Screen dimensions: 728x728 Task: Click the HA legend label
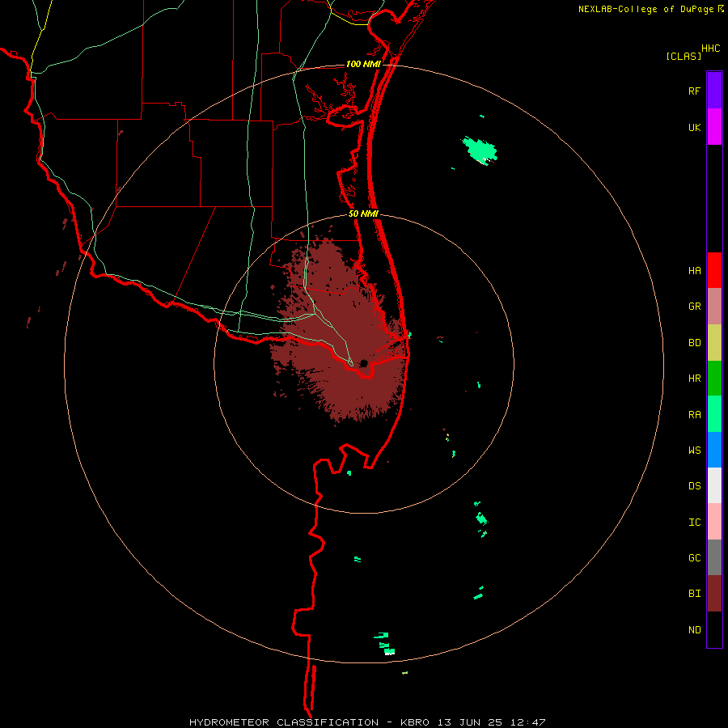pos(694,270)
